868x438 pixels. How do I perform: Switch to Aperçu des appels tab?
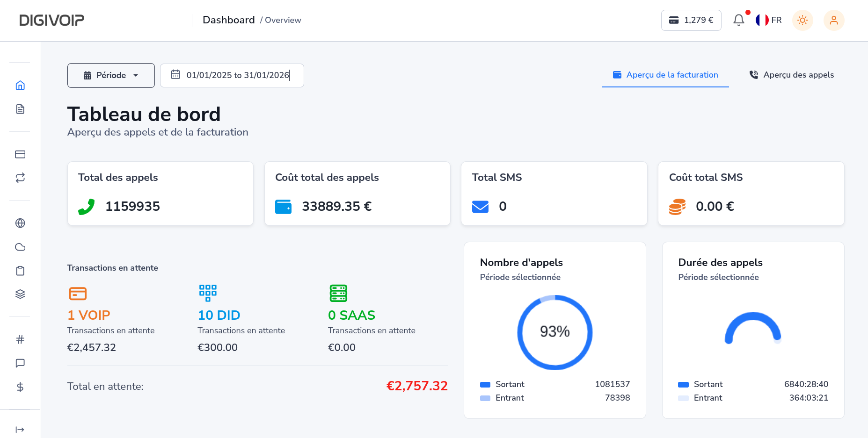792,75
